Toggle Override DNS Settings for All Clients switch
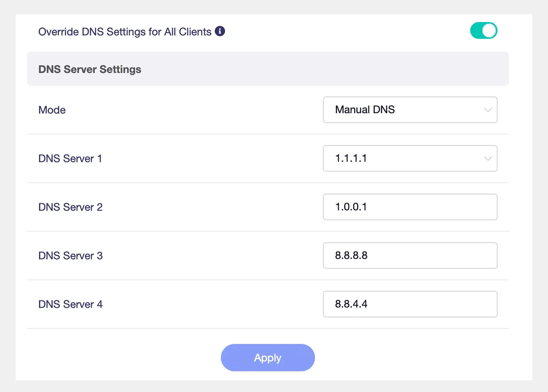The width and height of the screenshot is (548, 392). click(483, 31)
